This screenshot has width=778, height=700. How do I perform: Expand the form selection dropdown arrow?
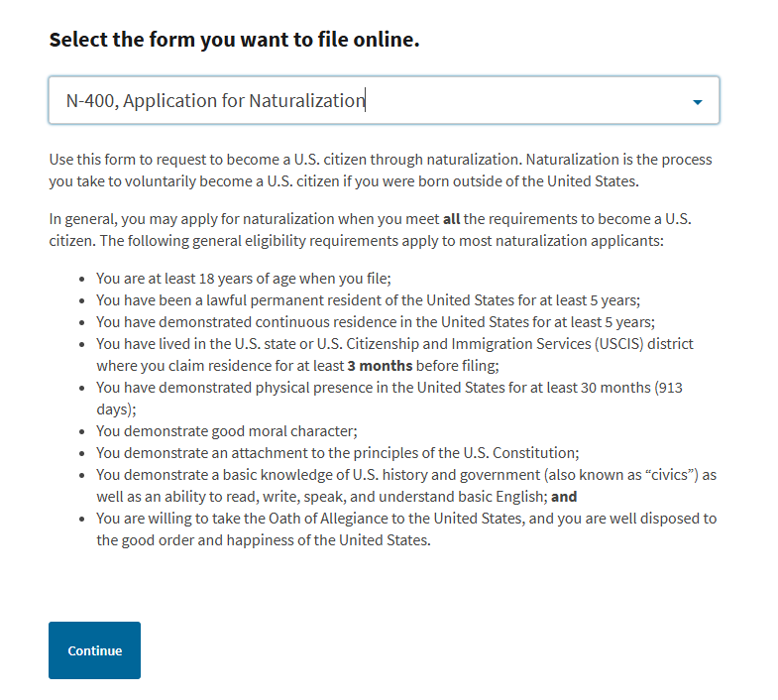pos(698,102)
